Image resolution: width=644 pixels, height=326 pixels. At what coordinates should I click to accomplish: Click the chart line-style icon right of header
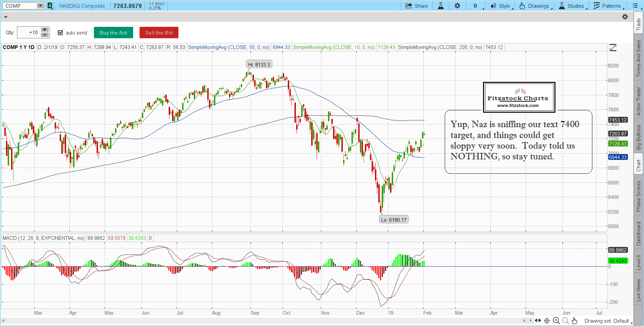(x=613, y=48)
